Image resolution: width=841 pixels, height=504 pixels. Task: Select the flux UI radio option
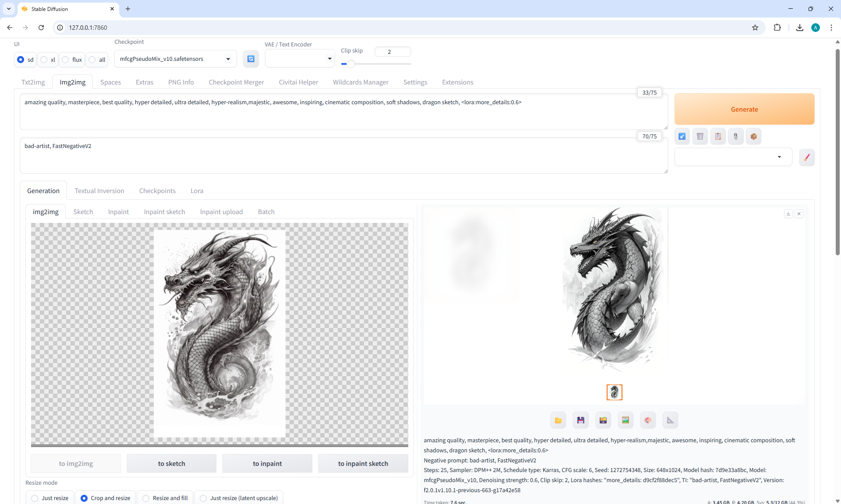[66, 60]
